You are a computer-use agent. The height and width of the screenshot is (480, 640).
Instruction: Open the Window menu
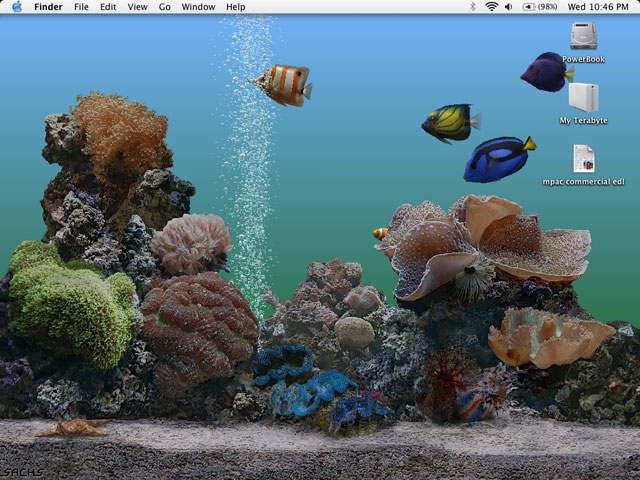(x=198, y=7)
